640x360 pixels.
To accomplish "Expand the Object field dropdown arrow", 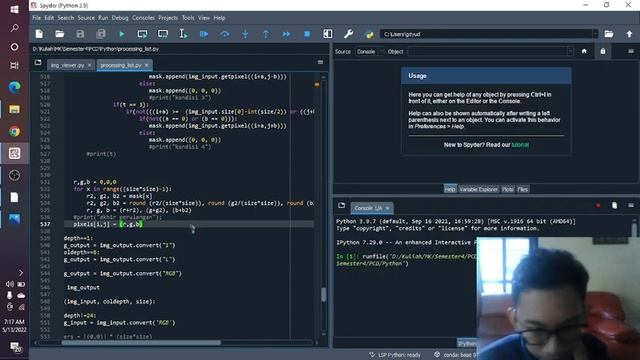I will coord(570,51).
